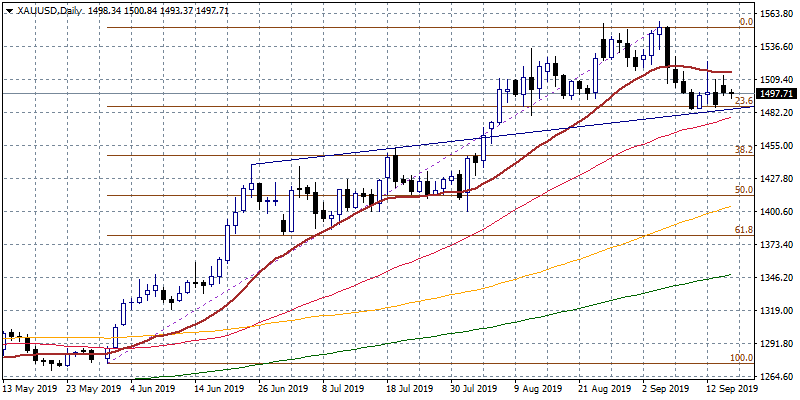Click the 1291.80 price axis value

click(777, 343)
